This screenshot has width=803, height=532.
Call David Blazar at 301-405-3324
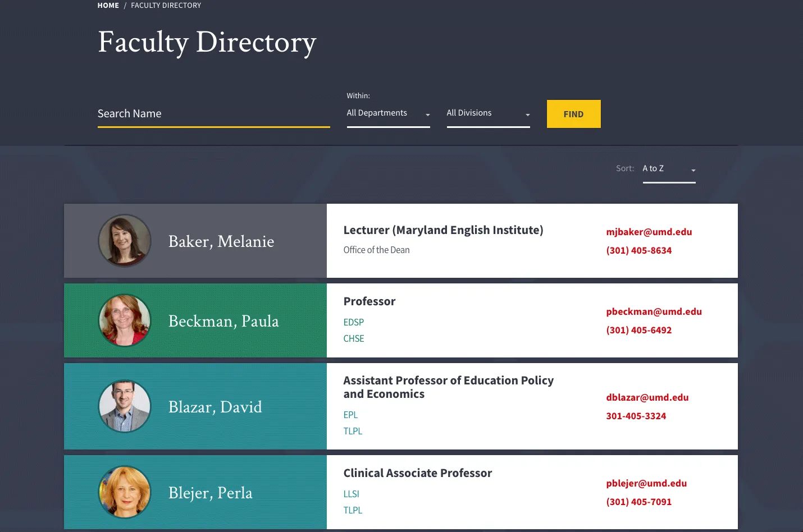click(636, 416)
